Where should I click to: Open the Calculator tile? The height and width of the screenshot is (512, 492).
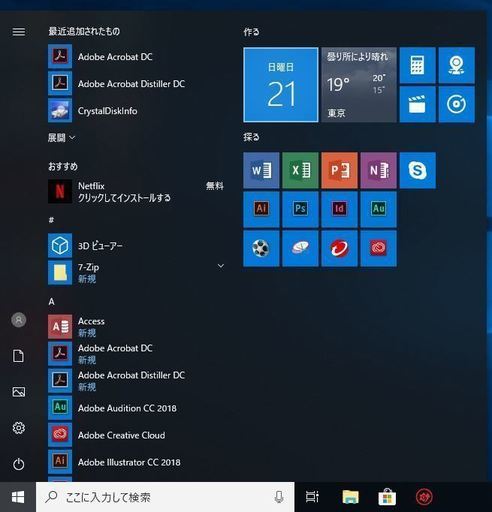tap(417, 65)
